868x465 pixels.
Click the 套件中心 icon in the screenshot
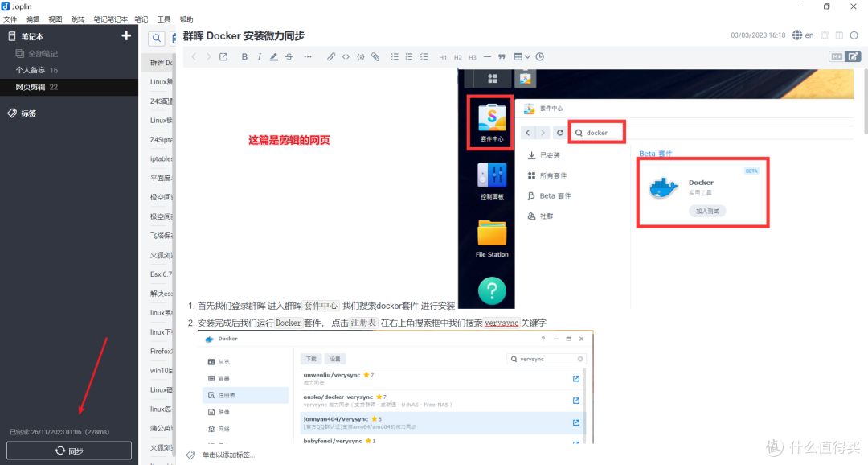tap(490, 122)
